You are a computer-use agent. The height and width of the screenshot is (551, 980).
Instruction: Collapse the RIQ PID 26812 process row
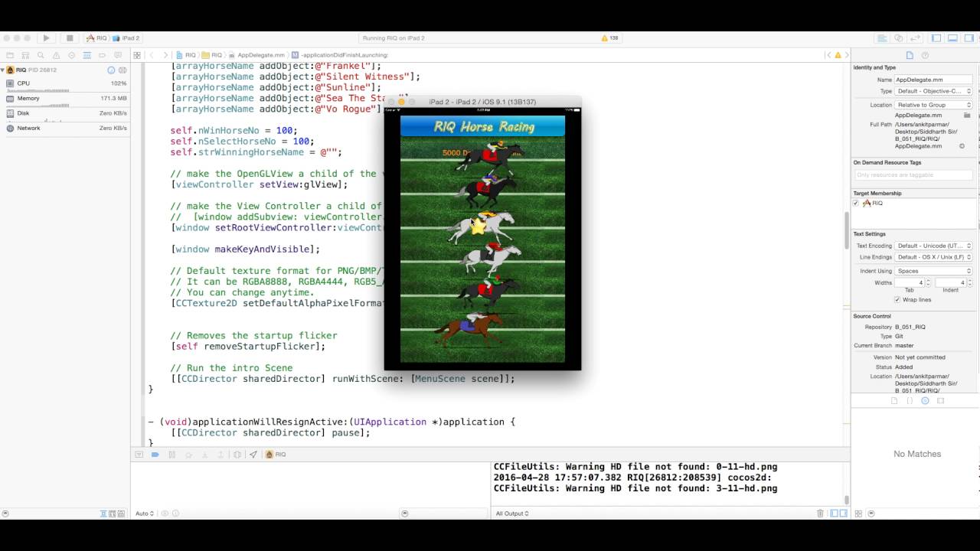click(3, 70)
